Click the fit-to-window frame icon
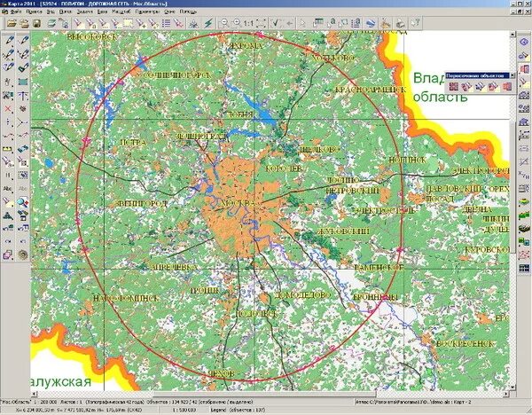The width and height of the screenshot is (532, 415). pos(262,23)
